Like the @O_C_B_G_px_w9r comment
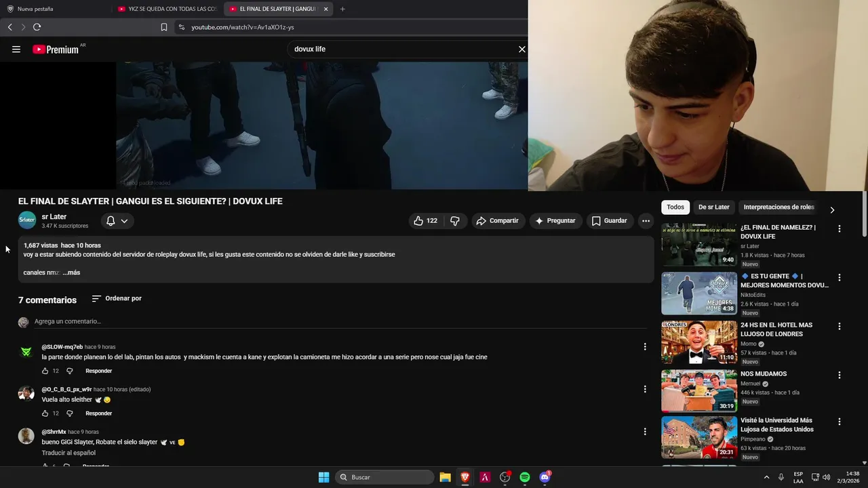This screenshot has height=488, width=868. click(45, 413)
